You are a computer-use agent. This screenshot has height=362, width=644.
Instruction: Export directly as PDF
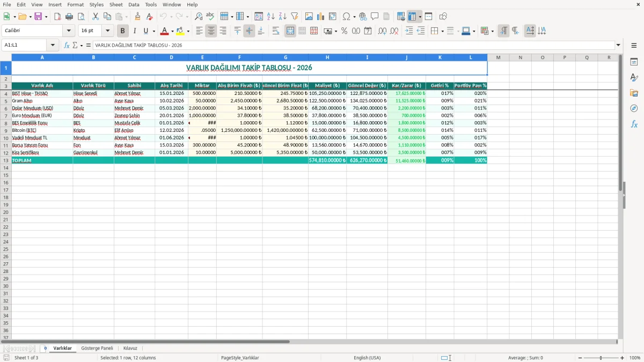[x=57, y=17]
